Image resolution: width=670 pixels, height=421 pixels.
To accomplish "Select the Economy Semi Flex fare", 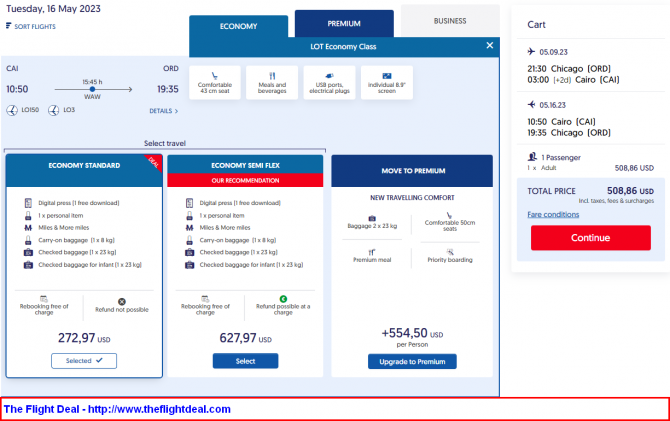I will pos(245,361).
